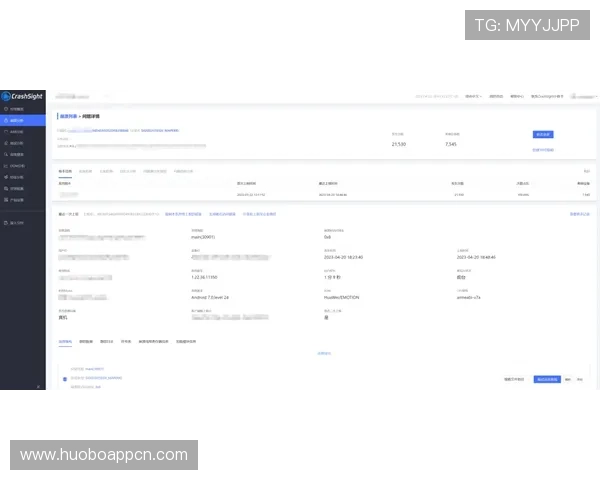Select the first tab in stack section
Image resolution: width=600 pixels, height=480 pixels.
click(66, 341)
